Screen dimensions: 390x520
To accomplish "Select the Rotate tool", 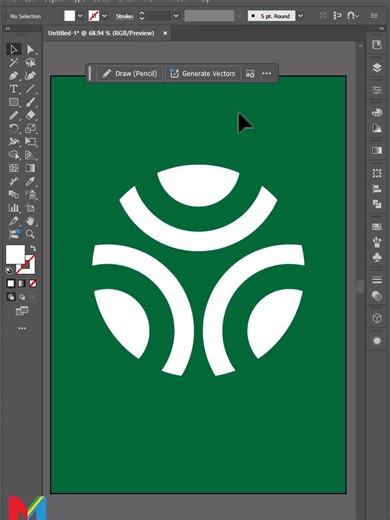I will (x=14, y=128).
